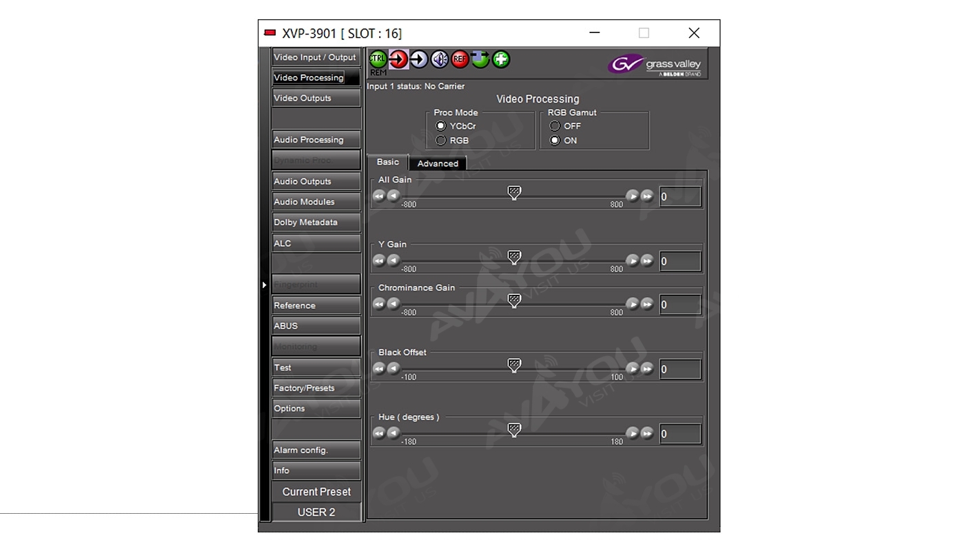Click the fast-decrease arrow for Hue
This screenshot has width=980, height=551.
point(378,433)
